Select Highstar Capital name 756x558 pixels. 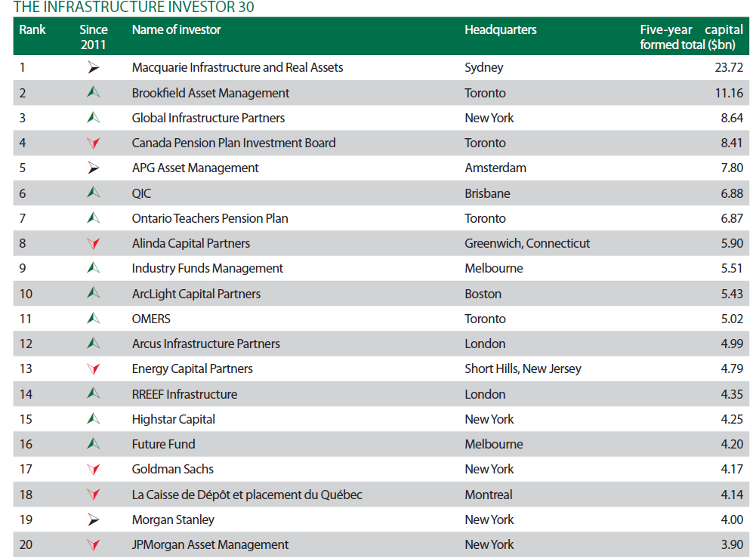pyautogui.click(x=174, y=419)
